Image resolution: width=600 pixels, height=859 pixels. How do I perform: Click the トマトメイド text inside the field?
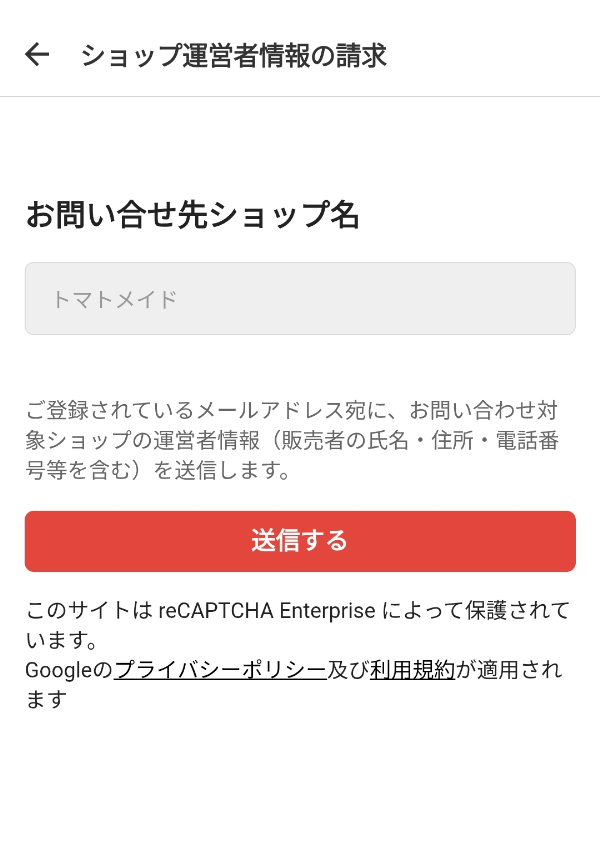coord(114,299)
